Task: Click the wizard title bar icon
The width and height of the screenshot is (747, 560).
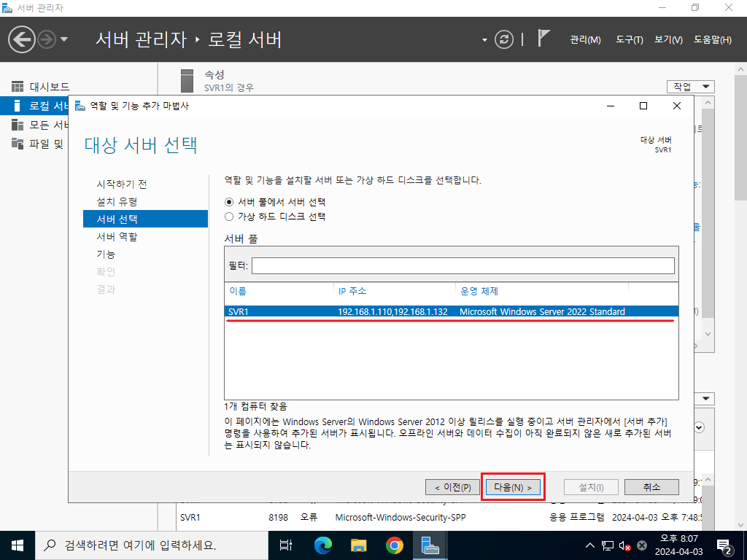Action: click(x=80, y=106)
